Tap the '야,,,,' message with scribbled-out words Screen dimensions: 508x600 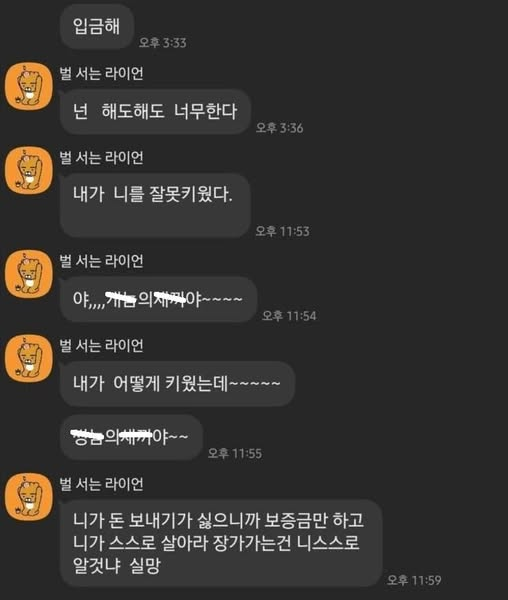pos(158,299)
